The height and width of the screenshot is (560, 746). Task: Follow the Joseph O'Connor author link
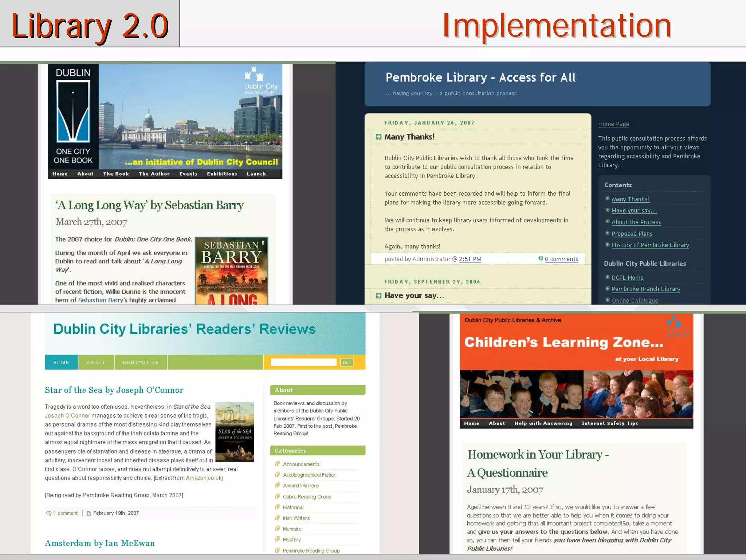click(x=67, y=415)
